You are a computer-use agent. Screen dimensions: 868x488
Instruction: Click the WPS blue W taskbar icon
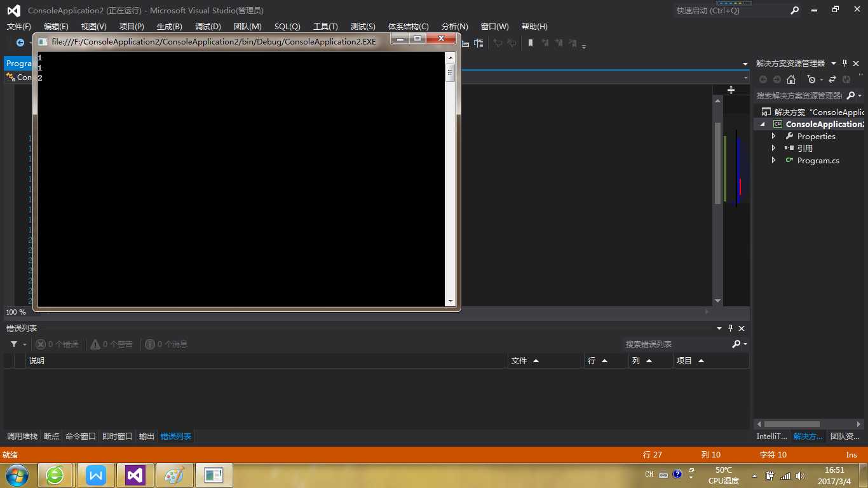coord(96,475)
